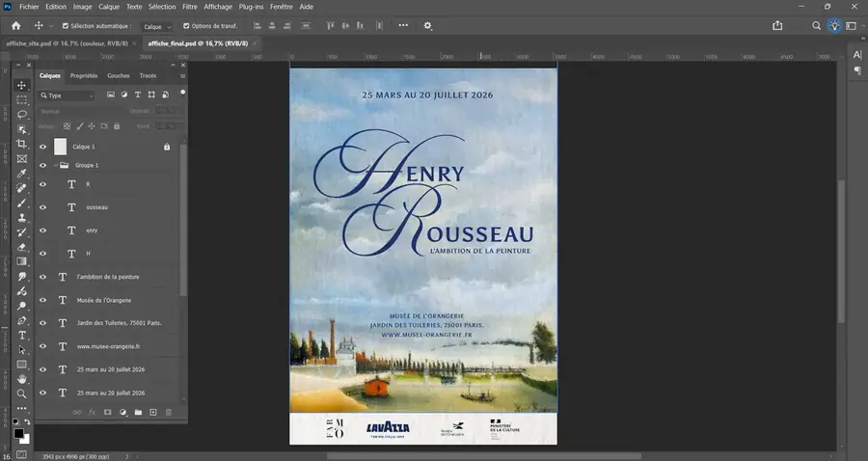This screenshot has height=461, width=868.
Task: Hide the 'enry' text layer
Action: [x=42, y=230]
